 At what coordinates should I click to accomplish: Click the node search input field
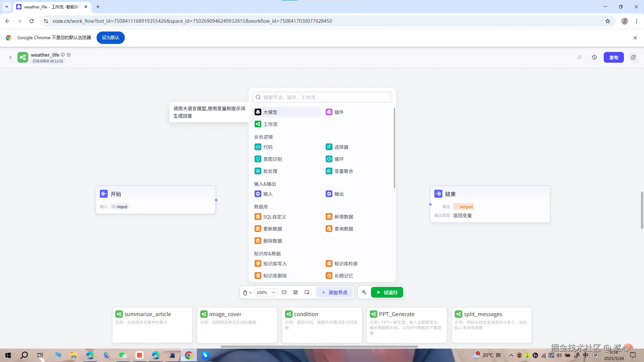pyautogui.click(x=322, y=97)
